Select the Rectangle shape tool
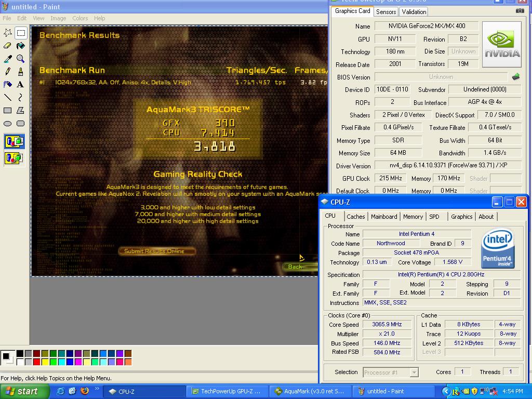Viewport: 532px width, 399px height. pos(7,110)
